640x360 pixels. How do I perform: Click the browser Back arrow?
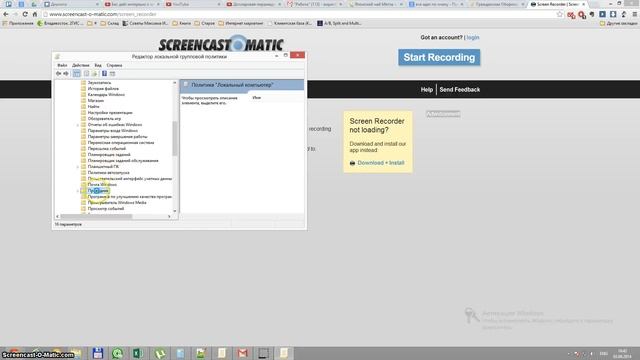click(x=6, y=14)
